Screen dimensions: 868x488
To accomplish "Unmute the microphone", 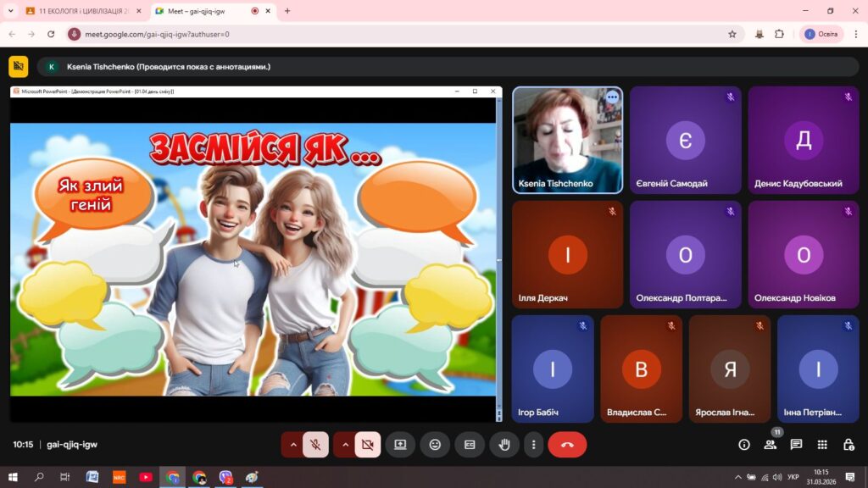I will point(315,444).
